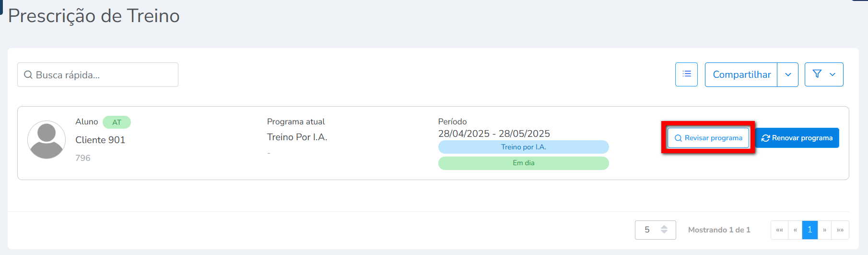Click the Em dia green status bar
Image resolution: width=868 pixels, height=255 pixels.
coord(523,163)
